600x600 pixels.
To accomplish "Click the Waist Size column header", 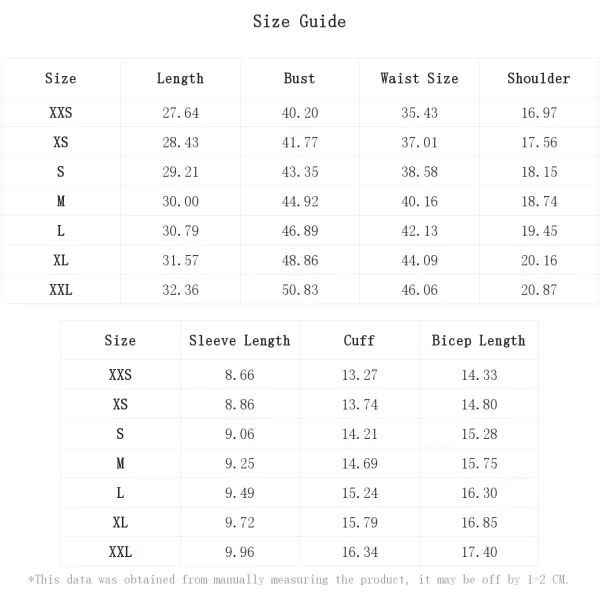I will [x=419, y=78].
